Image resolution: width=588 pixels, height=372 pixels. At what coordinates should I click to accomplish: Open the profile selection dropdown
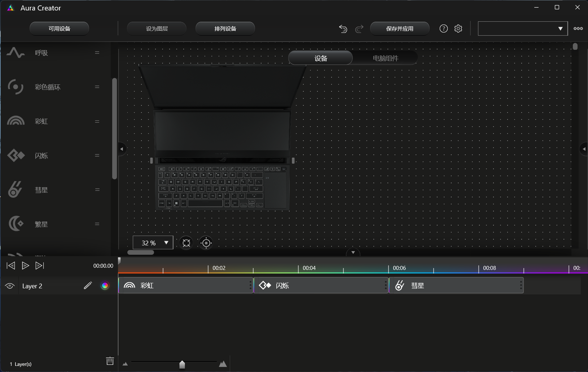523,29
